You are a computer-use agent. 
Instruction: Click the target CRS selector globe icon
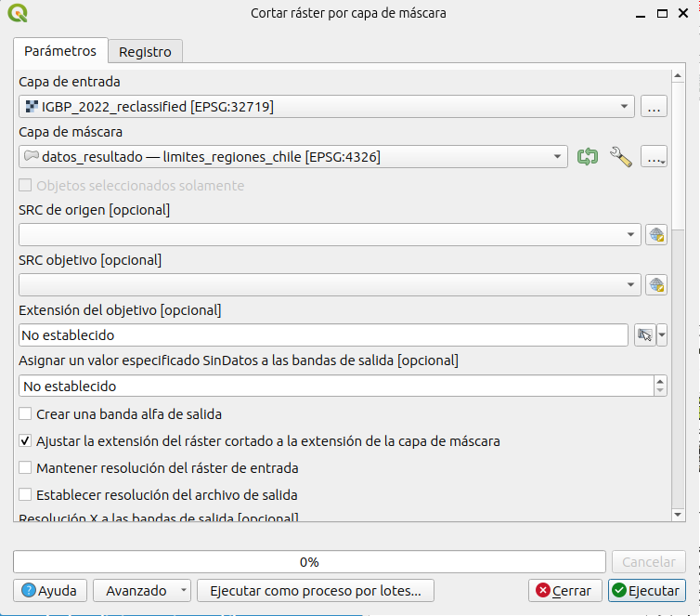656,284
